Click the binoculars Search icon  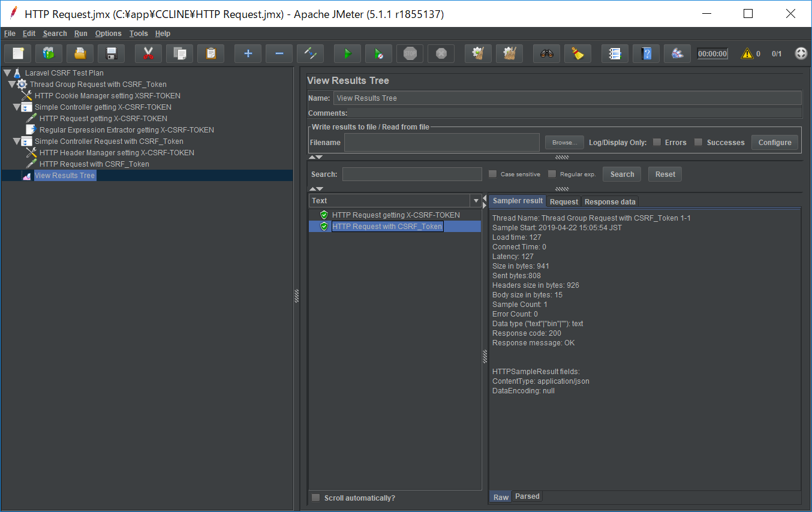pyautogui.click(x=546, y=53)
